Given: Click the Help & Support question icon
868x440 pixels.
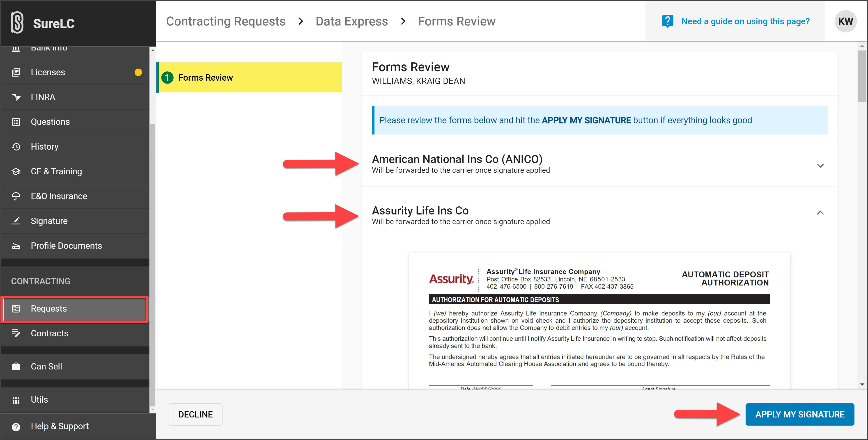Looking at the screenshot, I should (x=16, y=427).
